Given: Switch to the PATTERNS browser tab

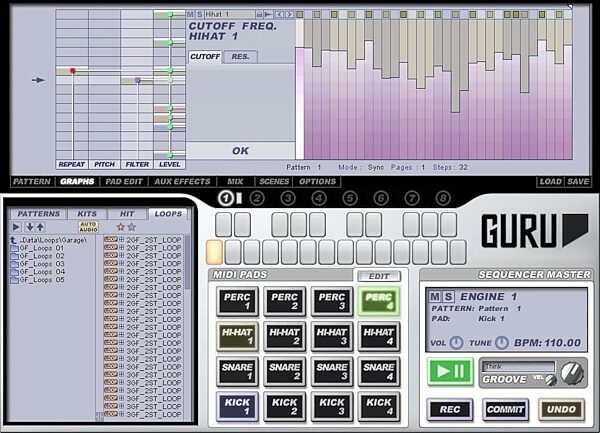Looking at the screenshot, I should [x=39, y=214].
